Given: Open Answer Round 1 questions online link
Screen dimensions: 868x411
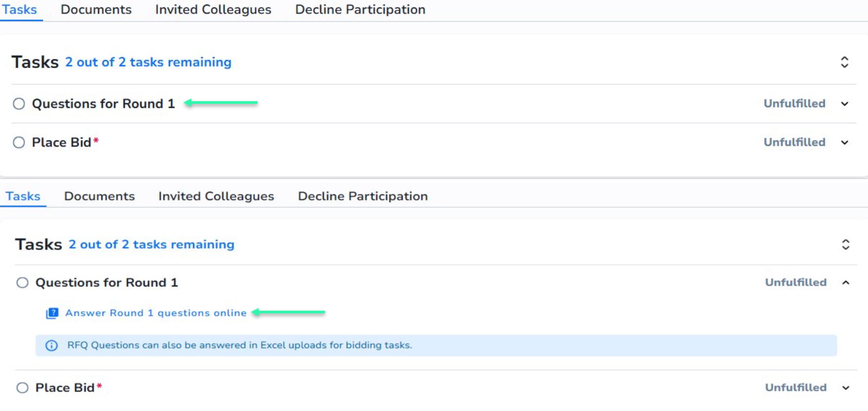Looking at the screenshot, I should pos(156,313).
